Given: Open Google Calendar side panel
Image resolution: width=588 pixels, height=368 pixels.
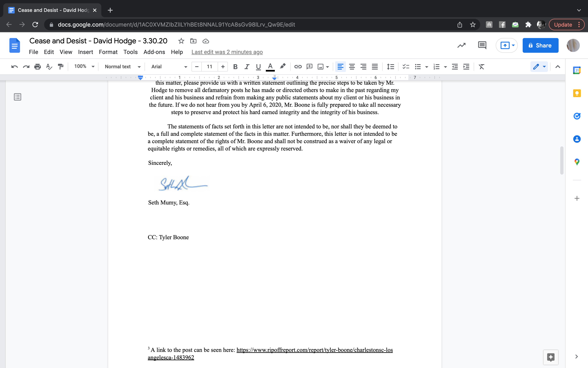Looking at the screenshot, I should pyautogui.click(x=577, y=70).
